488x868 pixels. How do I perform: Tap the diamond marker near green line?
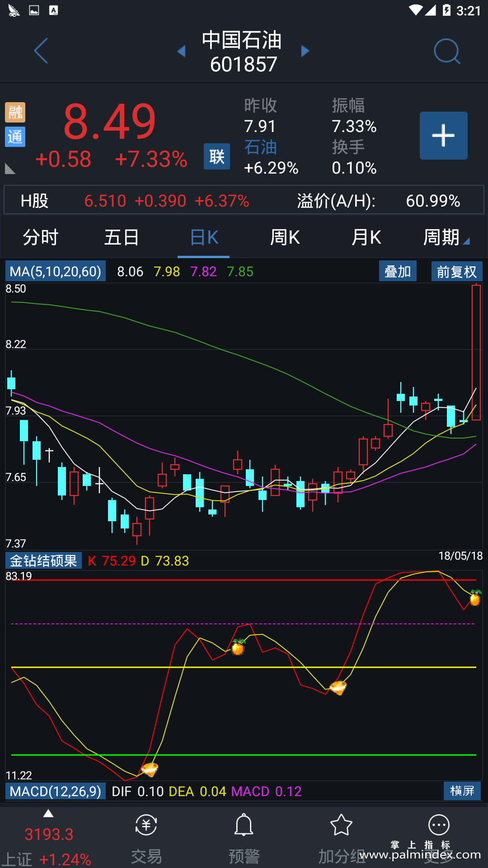click(150, 769)
